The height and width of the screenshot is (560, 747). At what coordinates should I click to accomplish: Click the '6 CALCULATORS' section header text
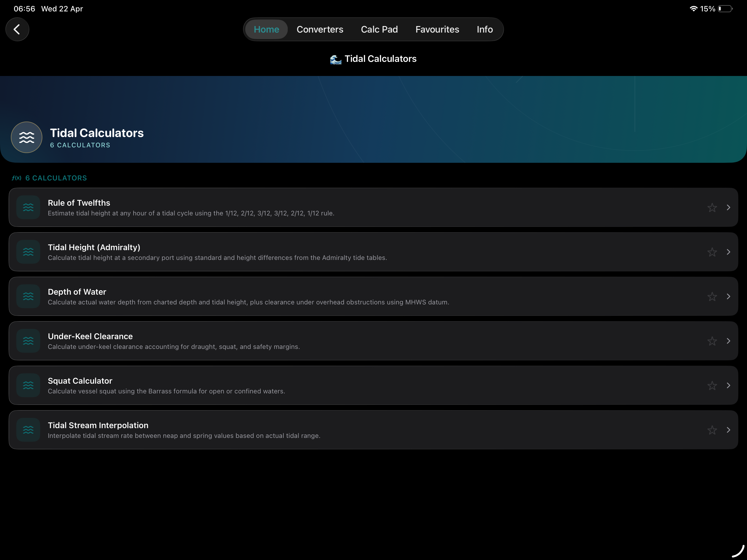pos(56,178)
